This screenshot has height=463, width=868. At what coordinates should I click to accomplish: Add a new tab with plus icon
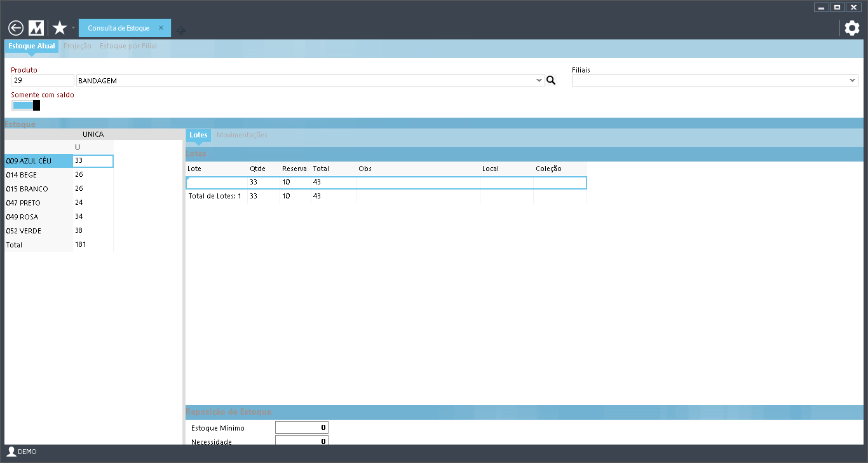tap(181, 30)
